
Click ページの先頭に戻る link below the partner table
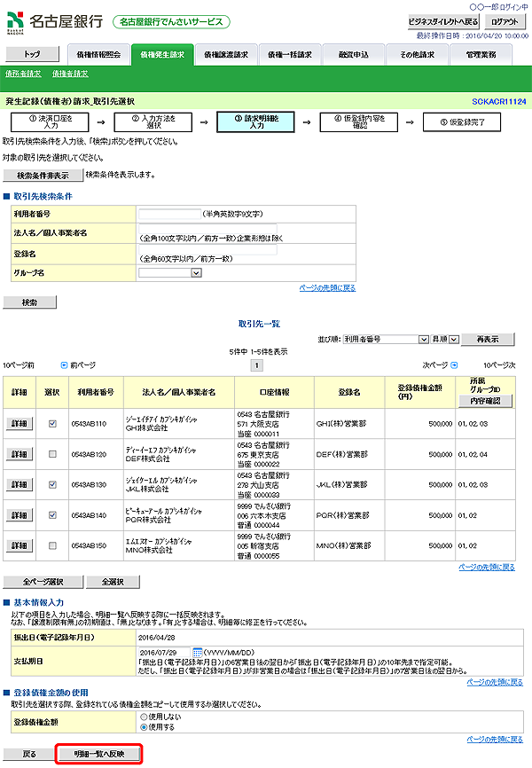[x=487, y=568]
